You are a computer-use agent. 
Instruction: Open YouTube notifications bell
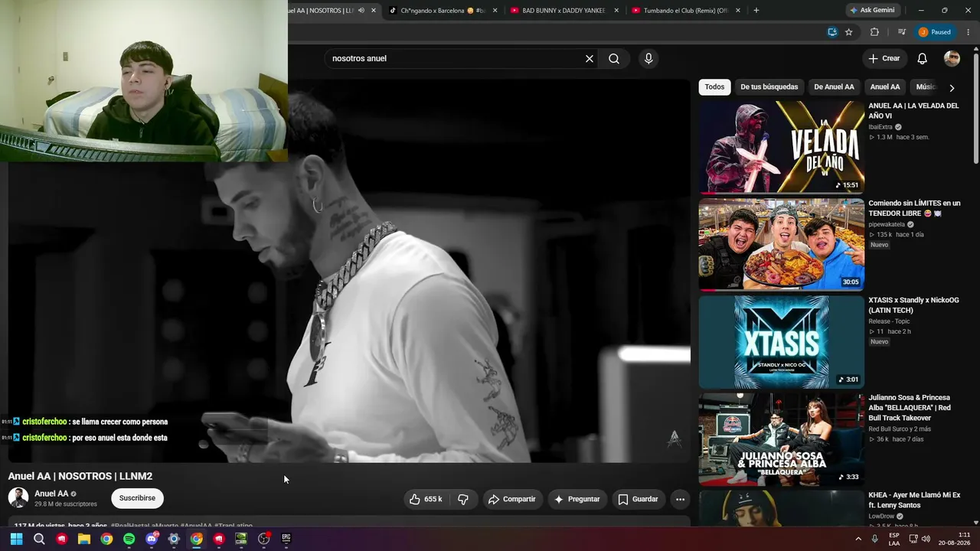923,59
